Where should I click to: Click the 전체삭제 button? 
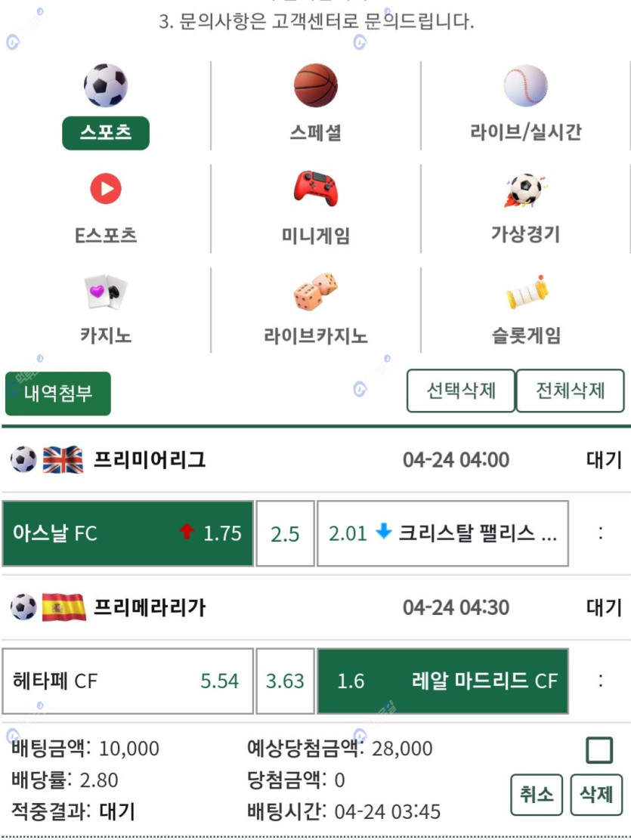click(570, 391)
